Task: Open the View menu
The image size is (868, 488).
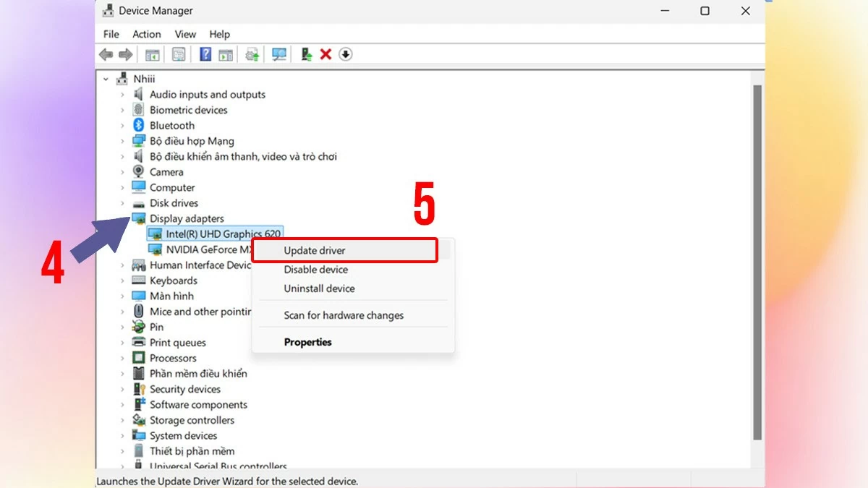Action: (185, 34)
